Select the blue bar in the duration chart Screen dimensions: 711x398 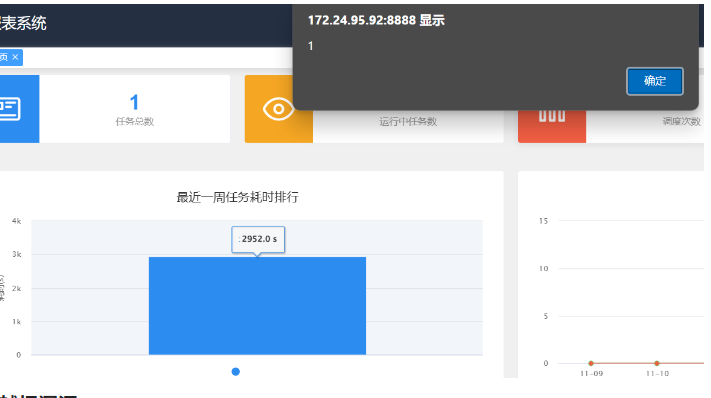click(x=257, y=306)
